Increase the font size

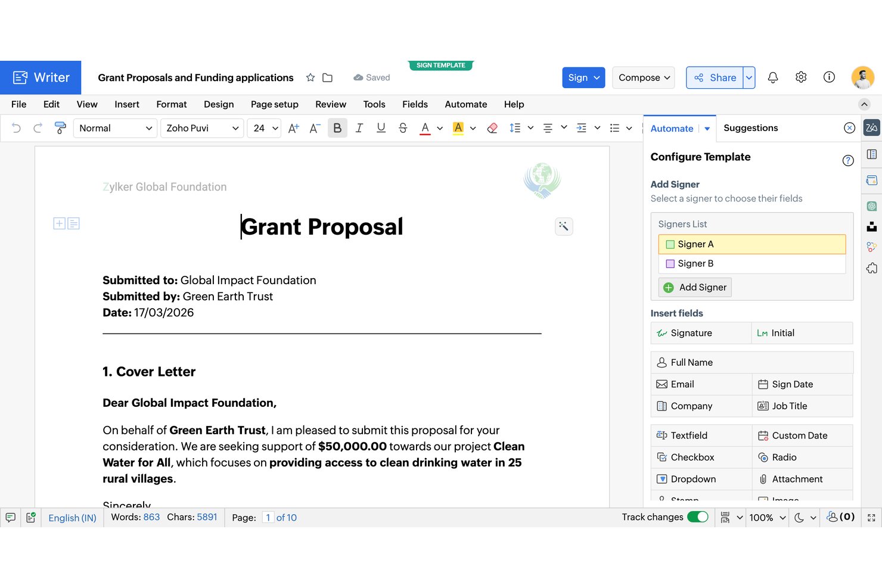294,128
